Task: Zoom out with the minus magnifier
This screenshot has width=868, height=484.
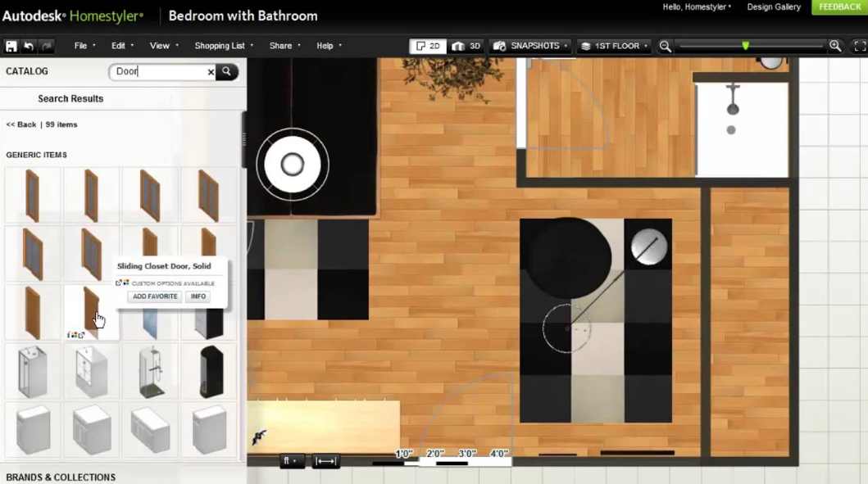Action: click(x=666, y=47)
